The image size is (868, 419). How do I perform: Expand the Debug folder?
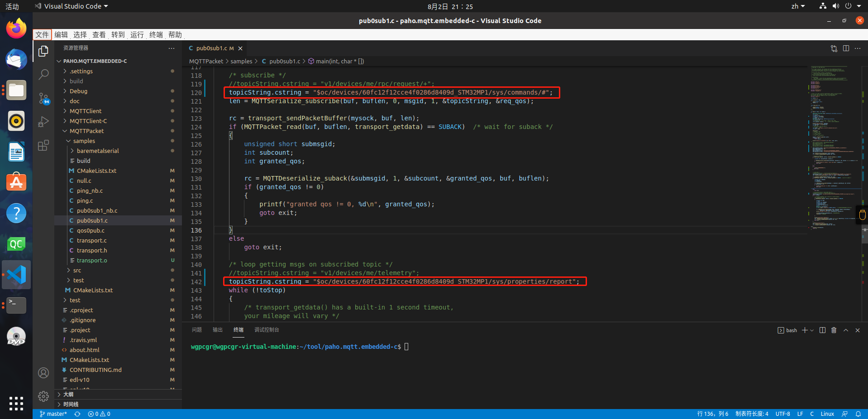[x=118, y=91]
